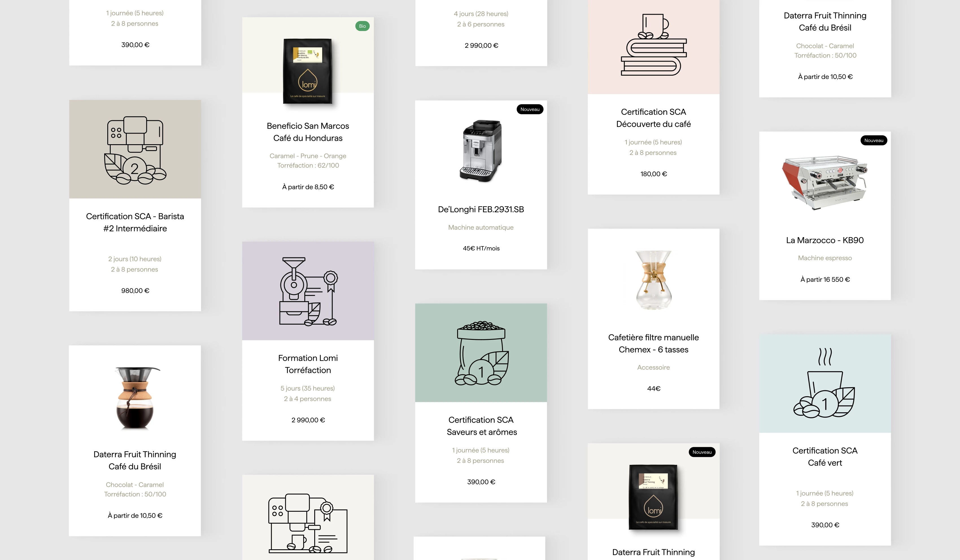Click the coffee roaster illustration icon
Viewport: 960px width, 560px height.
point(308,291)
